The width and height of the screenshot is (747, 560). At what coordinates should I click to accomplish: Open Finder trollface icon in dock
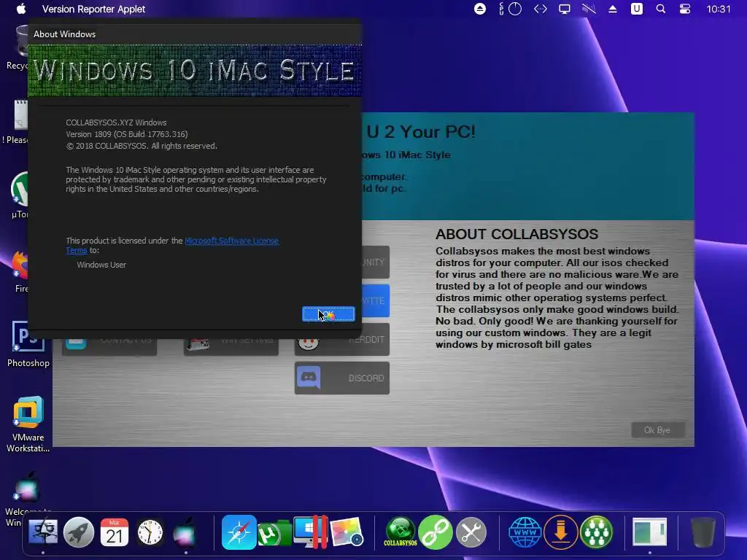point(43,532)
